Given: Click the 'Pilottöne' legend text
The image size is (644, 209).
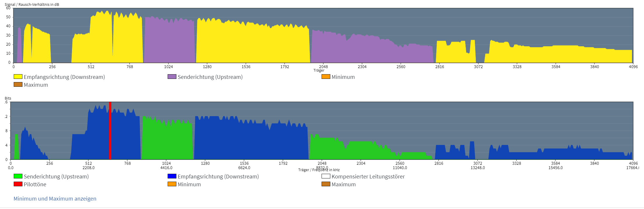Looking at the screenshot, I should (35, 184).
